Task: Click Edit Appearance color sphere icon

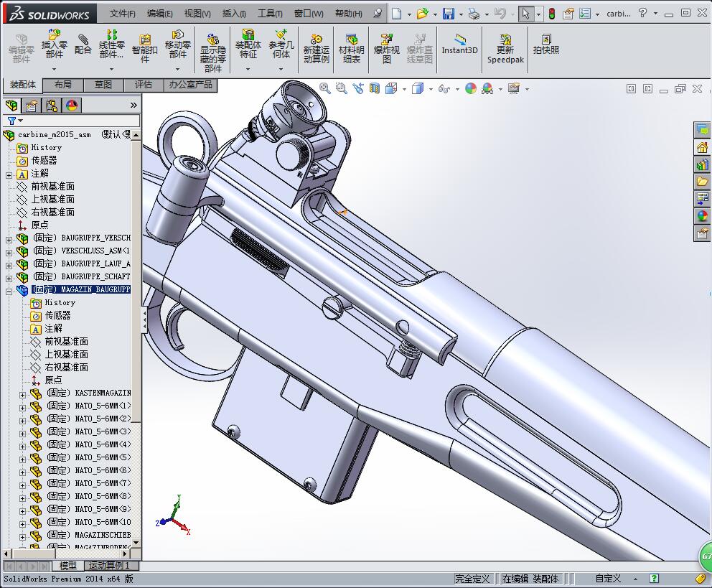Action: click(471, 88)
